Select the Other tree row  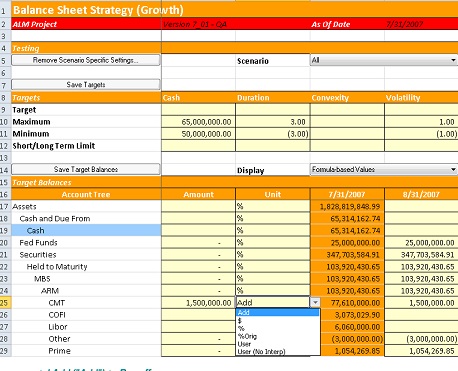pyautogui.click(x=86, y=339)
